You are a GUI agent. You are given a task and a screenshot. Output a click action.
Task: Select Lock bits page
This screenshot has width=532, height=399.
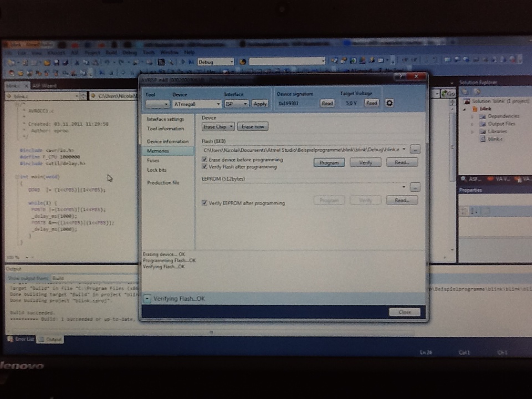pos(157,170)
